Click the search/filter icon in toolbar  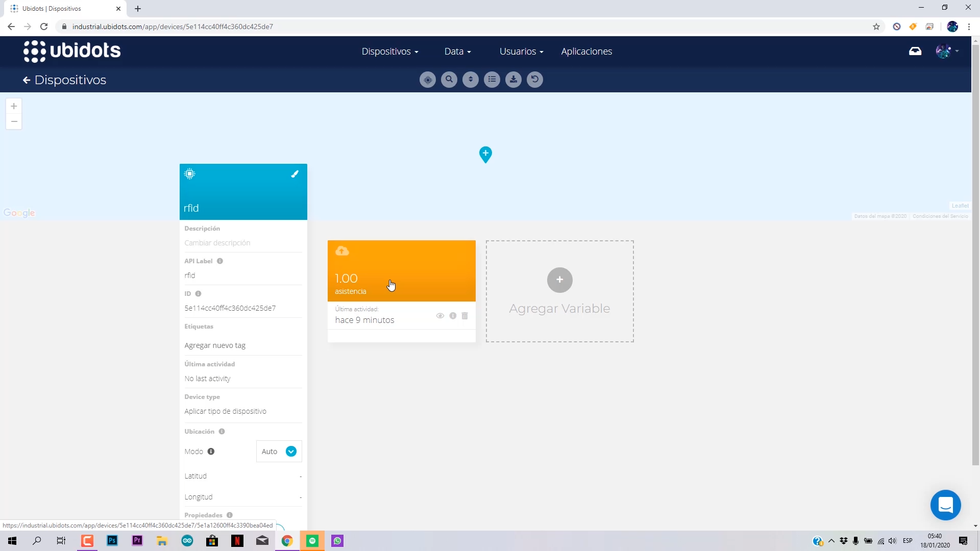click(x=449, y=80)
